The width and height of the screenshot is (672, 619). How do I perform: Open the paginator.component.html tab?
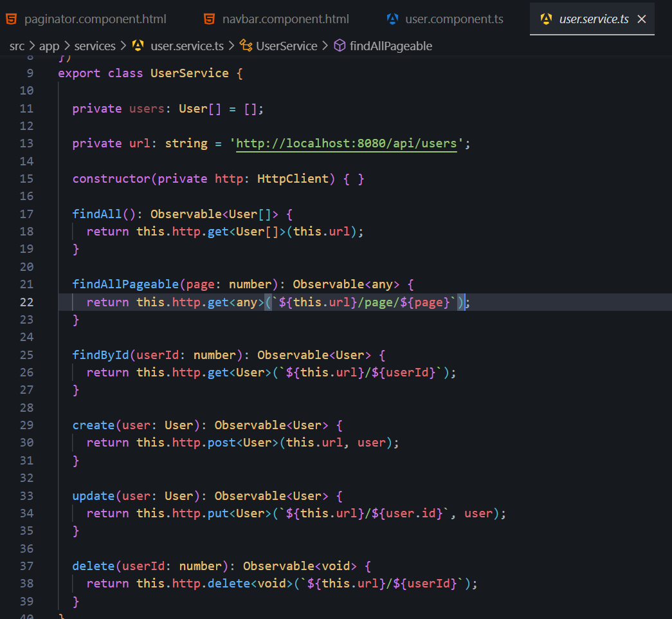pos(95,19)
